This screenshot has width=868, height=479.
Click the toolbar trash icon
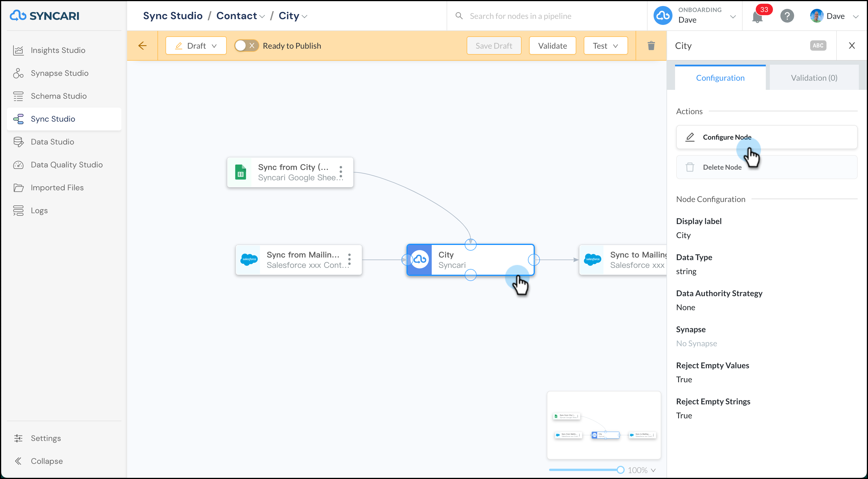click(651, 45)
